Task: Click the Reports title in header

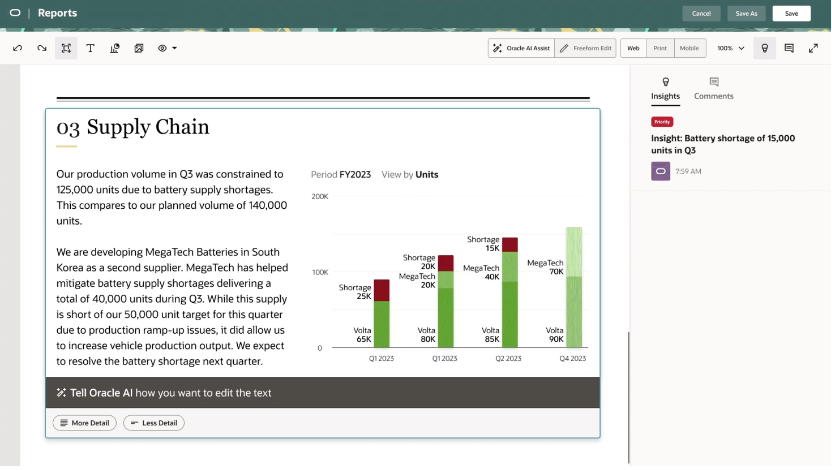Action: (57, 13)
